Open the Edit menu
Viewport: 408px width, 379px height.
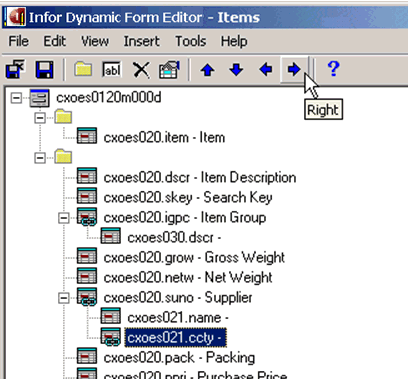(55, 41)
